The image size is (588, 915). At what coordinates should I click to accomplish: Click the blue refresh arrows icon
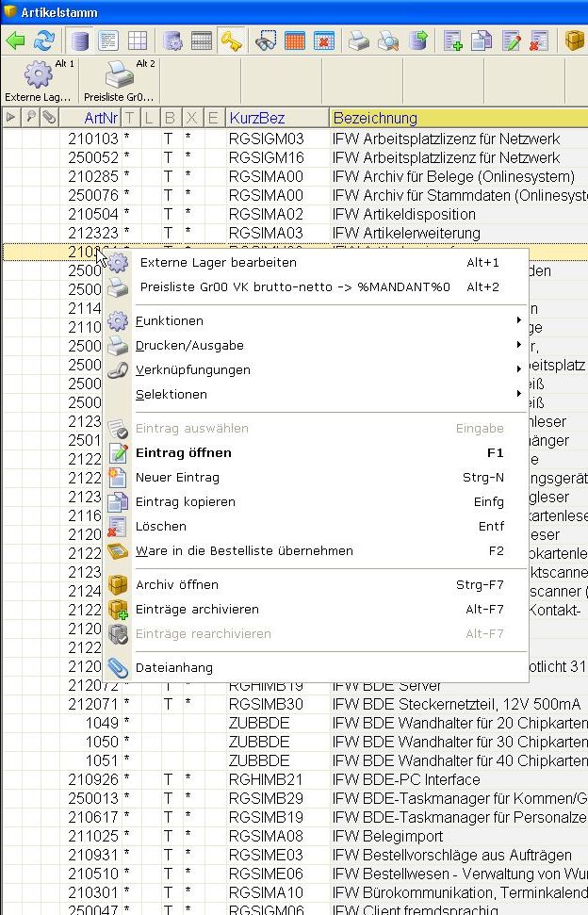tap(43, 41)
